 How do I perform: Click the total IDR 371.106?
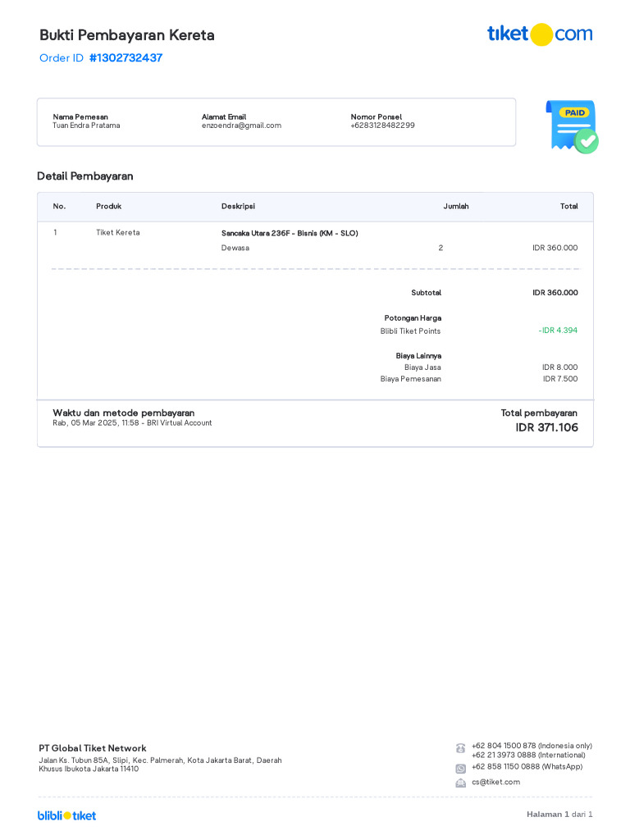pyautogui.click(x=547, y=427)
